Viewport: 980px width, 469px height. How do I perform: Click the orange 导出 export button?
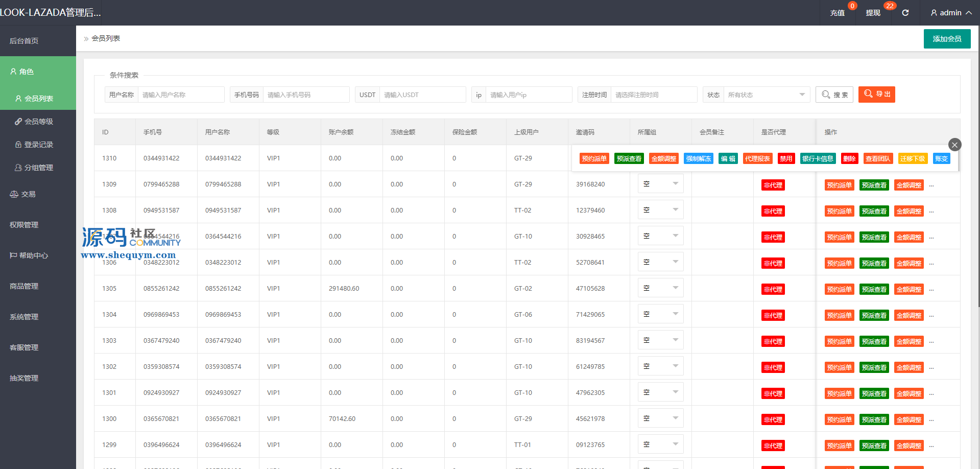tap(877, 94)
